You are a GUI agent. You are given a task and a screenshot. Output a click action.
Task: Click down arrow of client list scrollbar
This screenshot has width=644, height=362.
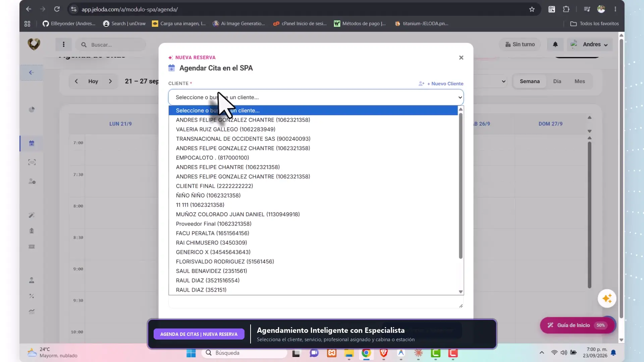[x=461, y=292]
